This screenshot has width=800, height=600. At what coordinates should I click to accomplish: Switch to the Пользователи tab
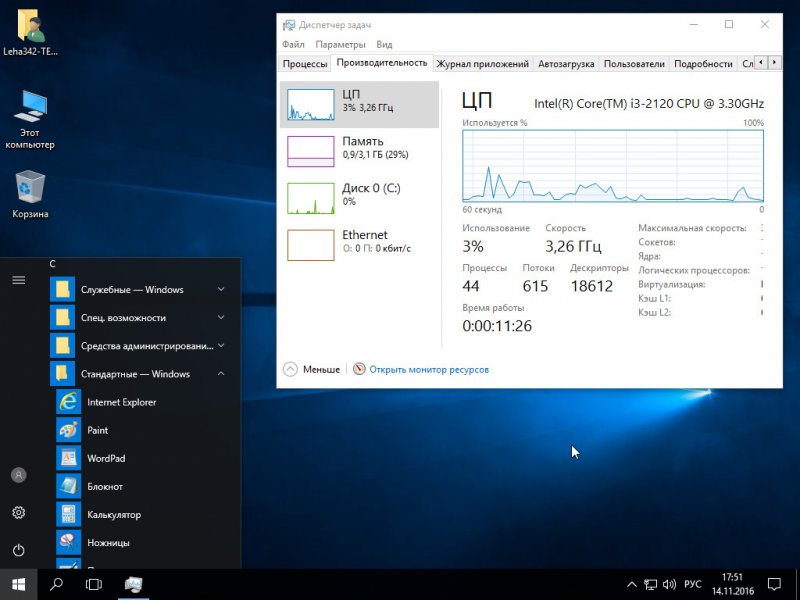[x=634, y=64]
